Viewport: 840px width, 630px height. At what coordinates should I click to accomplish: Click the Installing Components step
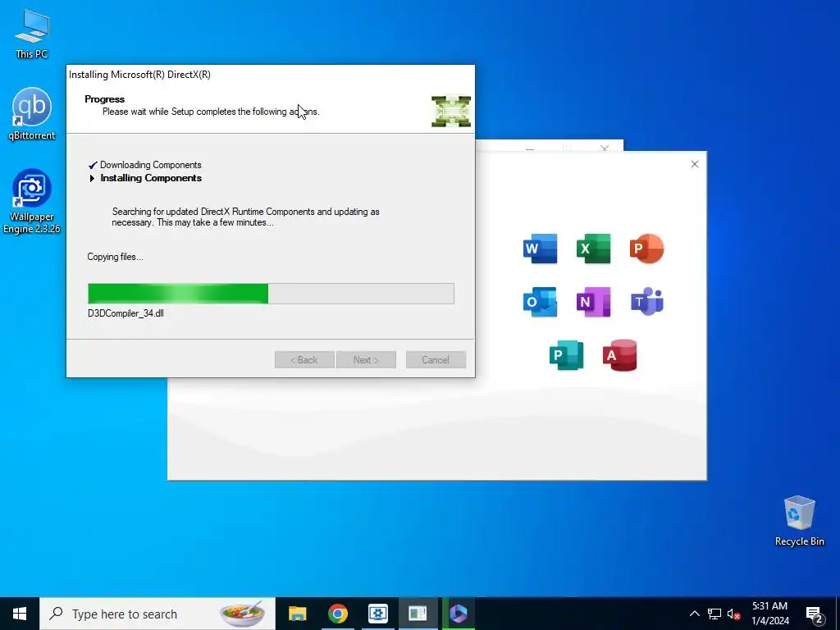click(x=151, y=178)
